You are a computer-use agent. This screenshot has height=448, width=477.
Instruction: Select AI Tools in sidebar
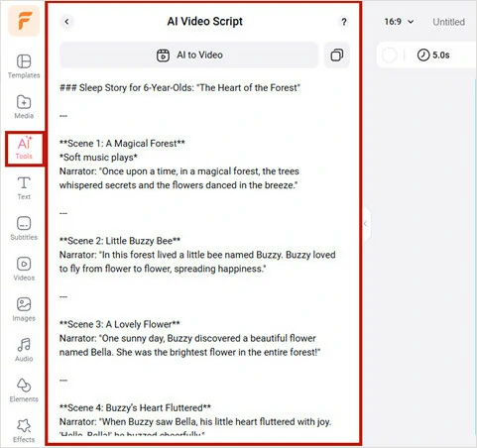(24, 149)
